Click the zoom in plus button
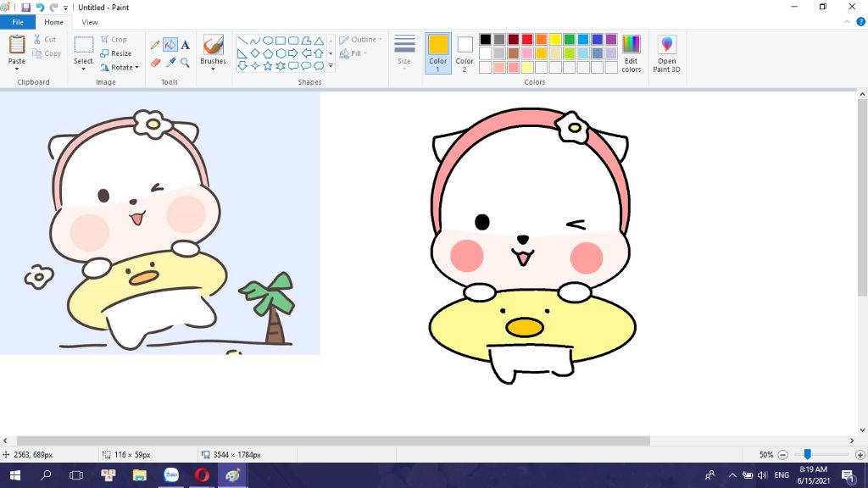The height and width of the screenshot is (488, 868). click(x=860, y=455)
